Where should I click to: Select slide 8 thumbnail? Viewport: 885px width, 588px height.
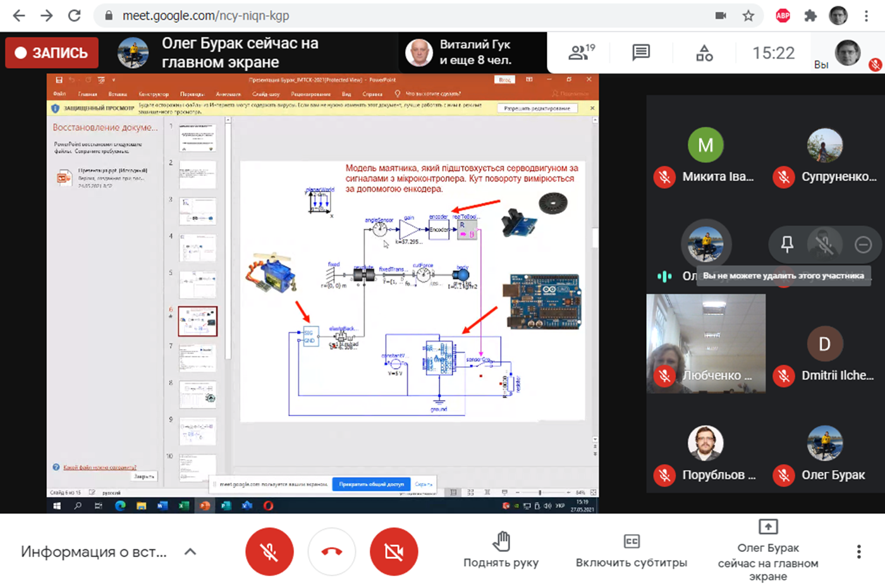point(197,395)
